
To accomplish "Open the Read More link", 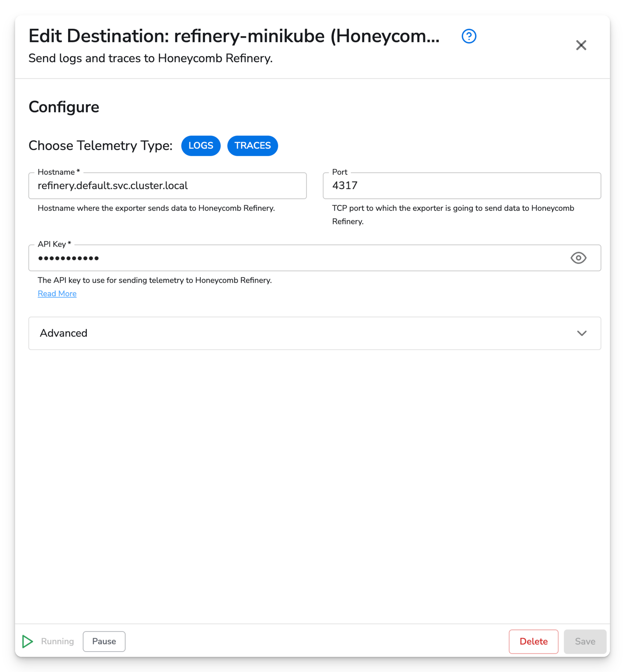I will click(x=57, y=293).
